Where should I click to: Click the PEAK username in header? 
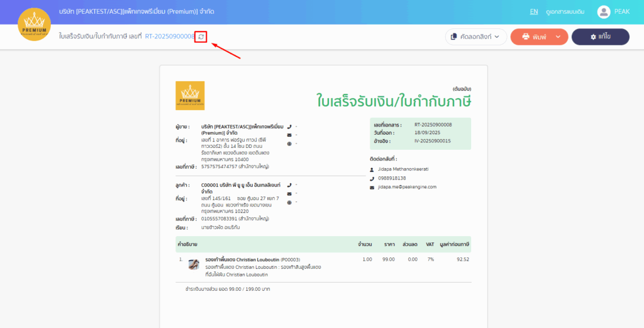point(622,11)
